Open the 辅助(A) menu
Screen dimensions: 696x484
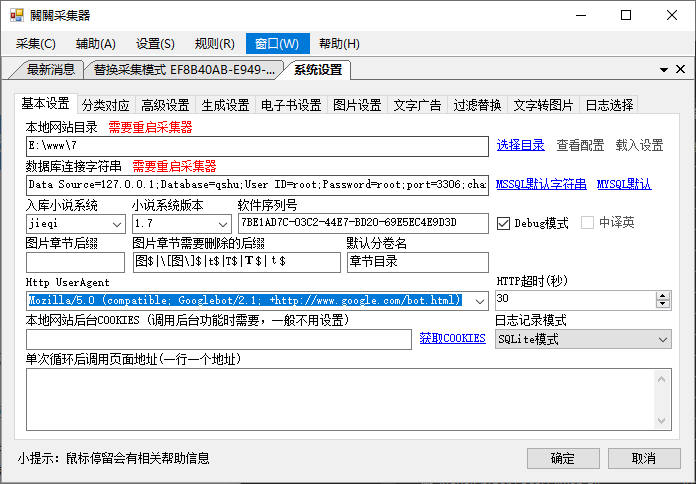pos(96,44)
